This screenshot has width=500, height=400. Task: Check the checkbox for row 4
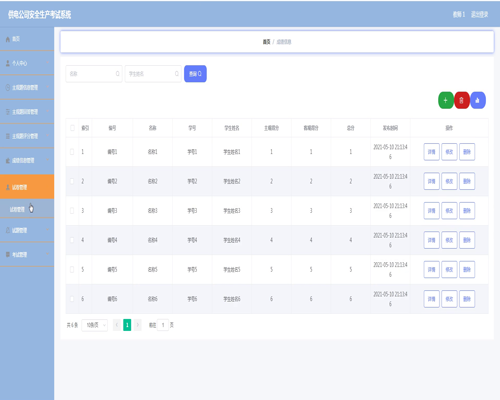[72, 240]
